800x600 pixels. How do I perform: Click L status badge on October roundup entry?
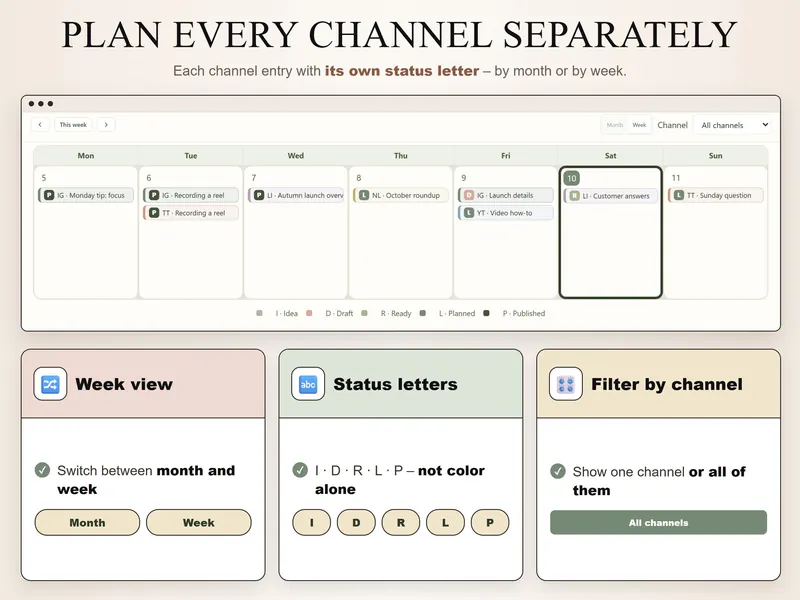pyautogui.click(x=364, y=195)
